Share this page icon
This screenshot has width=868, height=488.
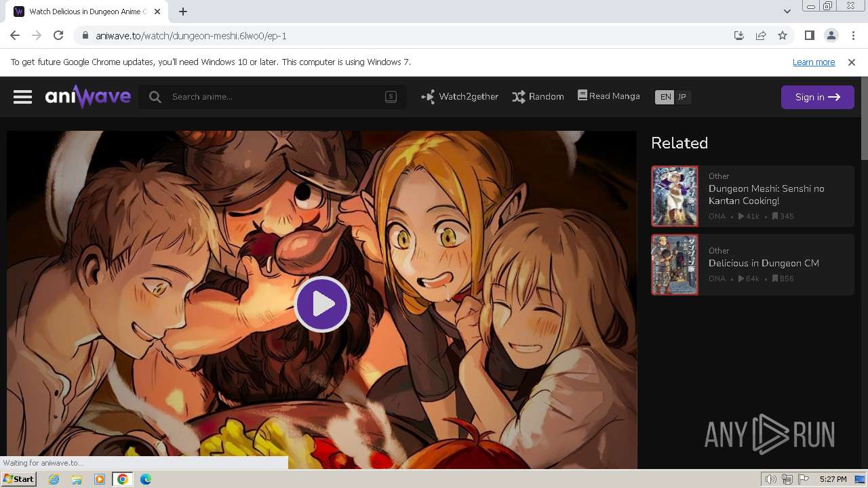pyautogui.click(x=761, y=35)
